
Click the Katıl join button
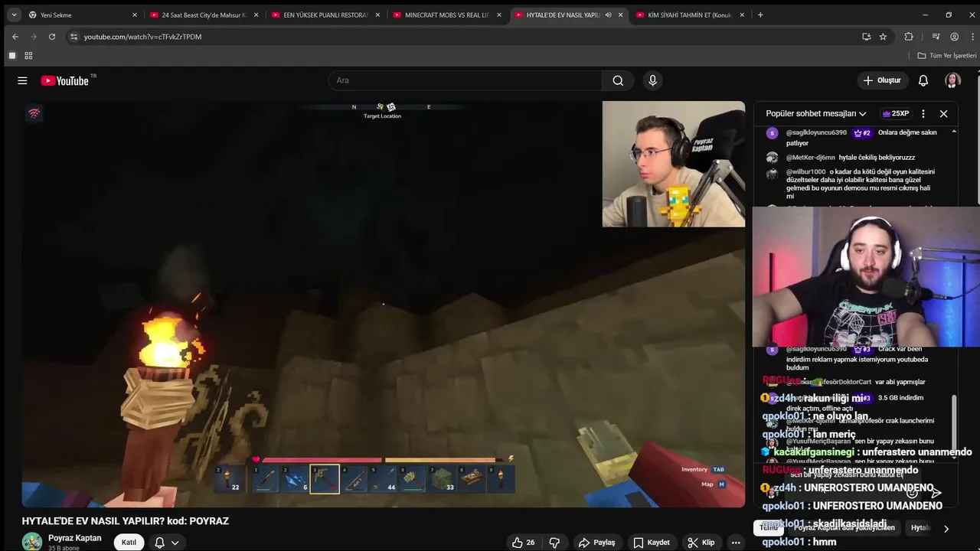click(x=129, y=543)
